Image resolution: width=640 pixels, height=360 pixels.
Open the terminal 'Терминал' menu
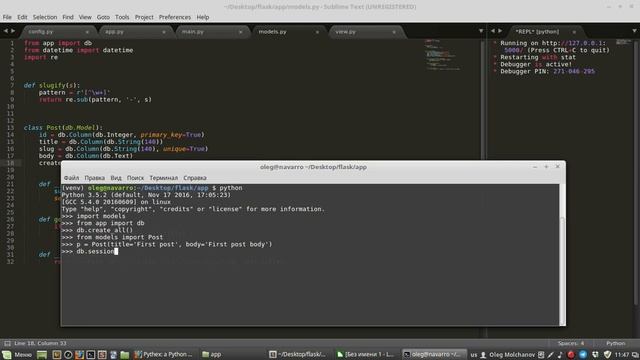(x=163, y=178)
